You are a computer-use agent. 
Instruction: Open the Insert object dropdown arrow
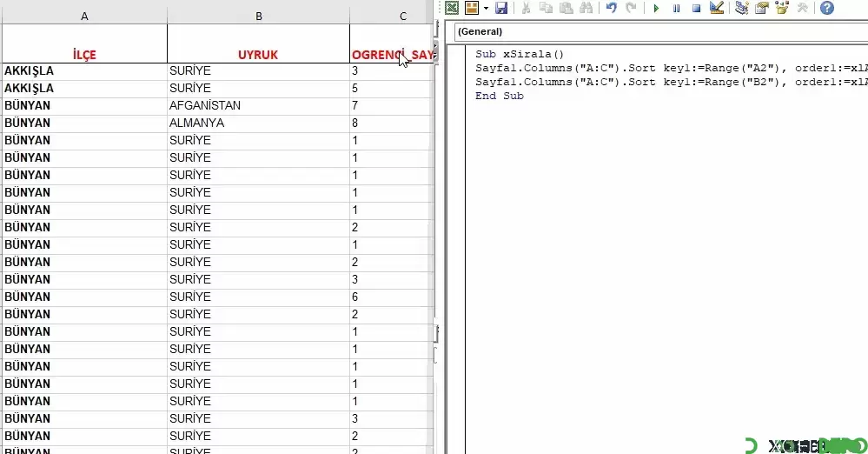tap(486, 9)
